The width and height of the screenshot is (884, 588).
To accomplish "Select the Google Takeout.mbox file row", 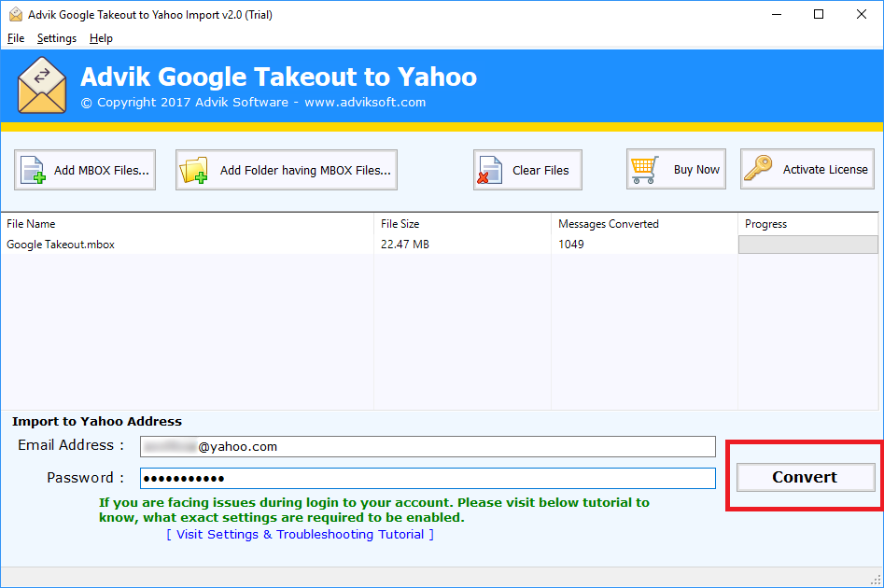I will point(440,245).
